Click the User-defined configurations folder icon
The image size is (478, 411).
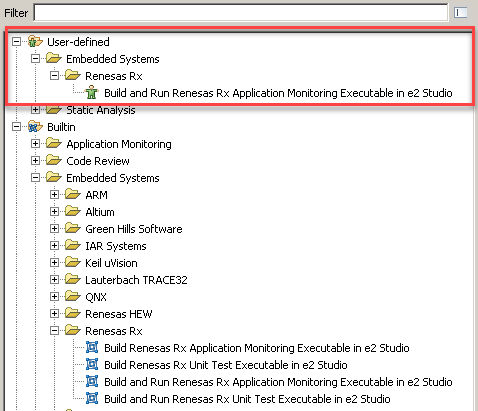click(35, 42)
